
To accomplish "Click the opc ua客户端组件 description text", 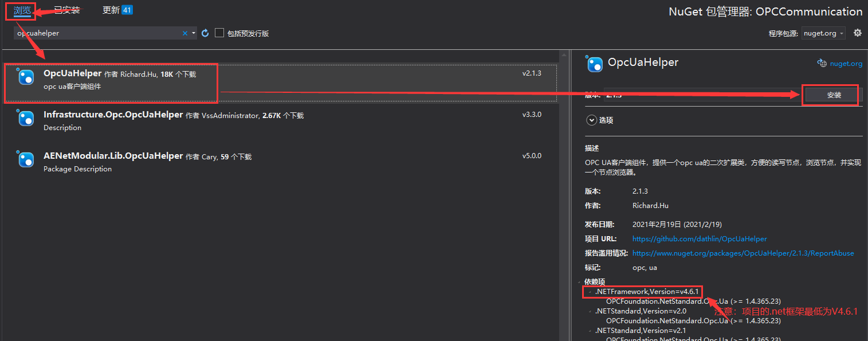I will (x=72, y=87).
